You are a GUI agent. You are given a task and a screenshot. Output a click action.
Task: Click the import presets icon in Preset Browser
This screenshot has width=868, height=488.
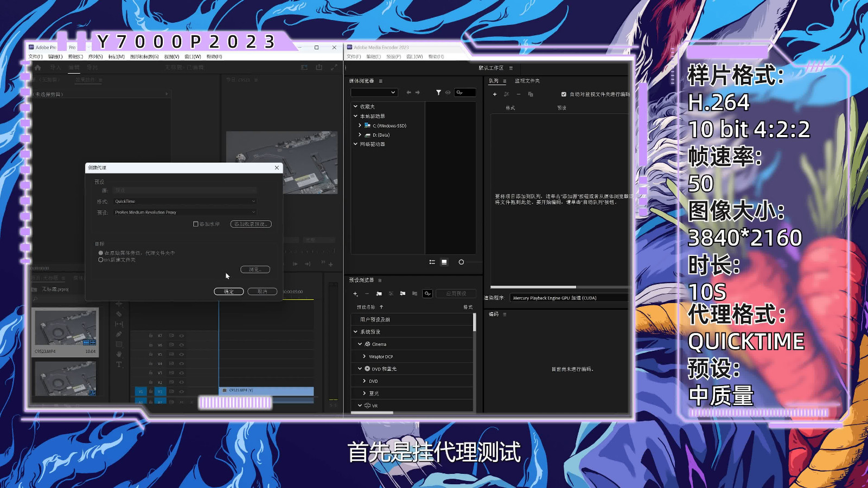[x=403, y=294]
